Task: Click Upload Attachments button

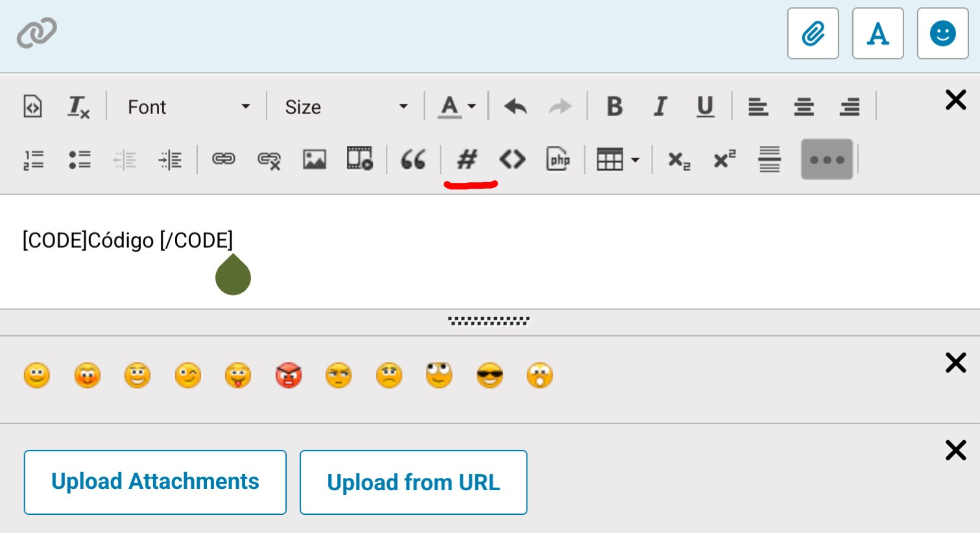Action: [155, 482]
